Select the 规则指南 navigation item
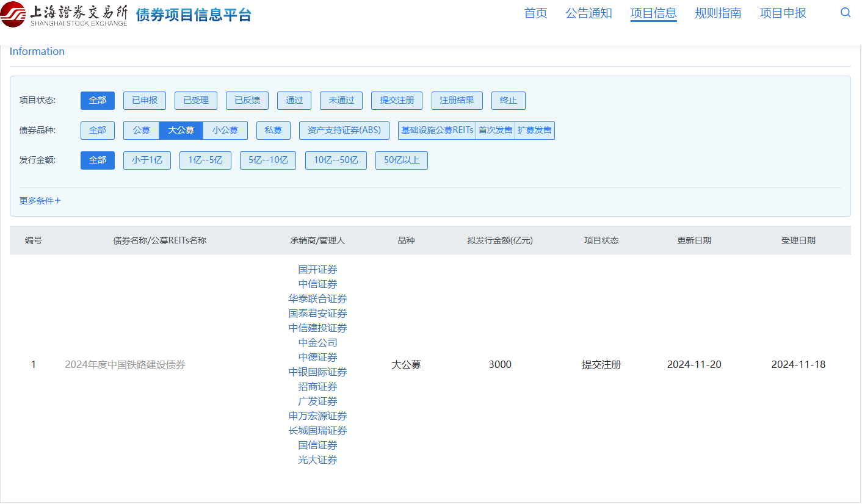The height and width of the screenshot is (504, 862). (718, 13)
